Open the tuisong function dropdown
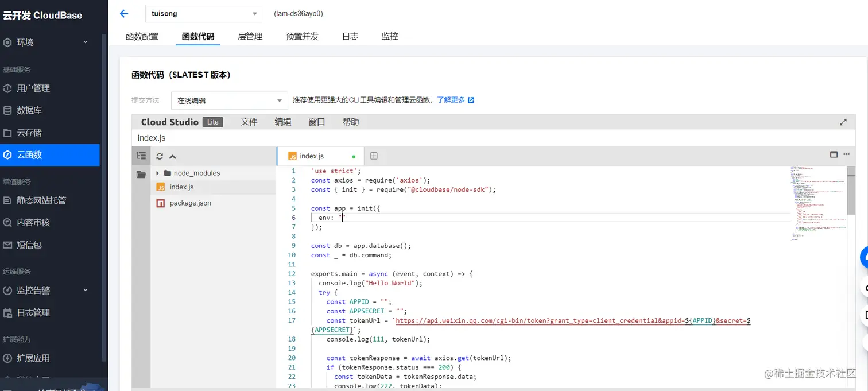This screenshot has height=391, width=868. tap(204, 13)
